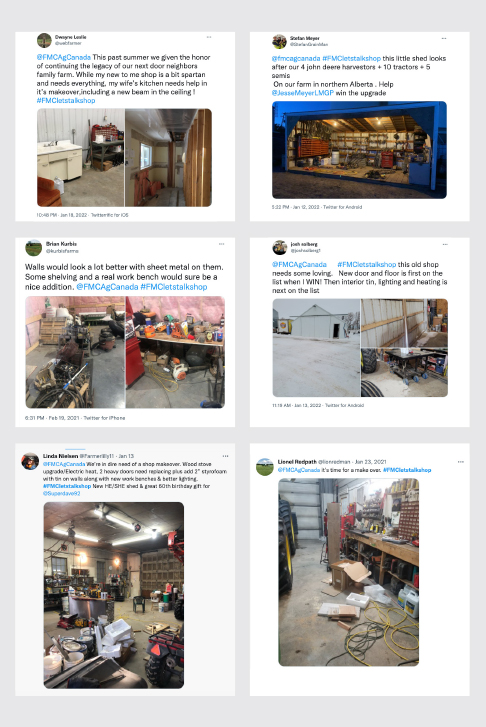Image resolution: width=486 pixels, height=727 pixels.
Task: Open more options on Dwayne Leslie's tweet
Action: 209,37
